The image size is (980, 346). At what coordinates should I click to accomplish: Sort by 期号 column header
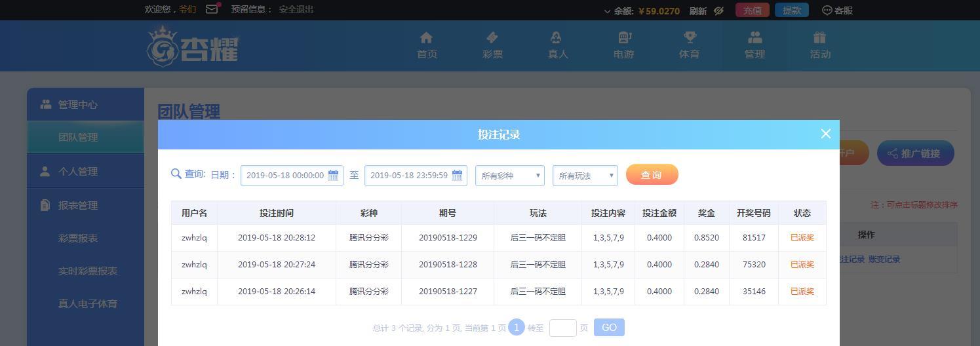[448, 213]
